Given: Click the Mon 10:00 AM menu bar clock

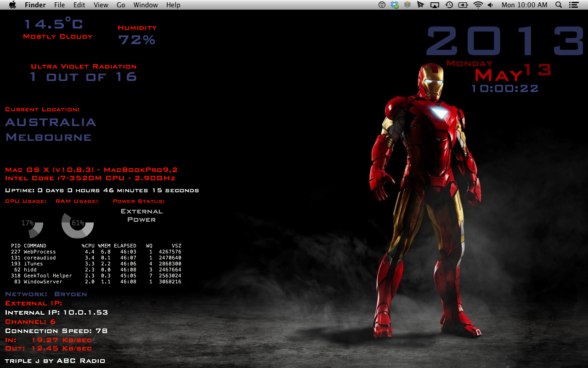Looking at the screenshot, I should click(524, 5).
